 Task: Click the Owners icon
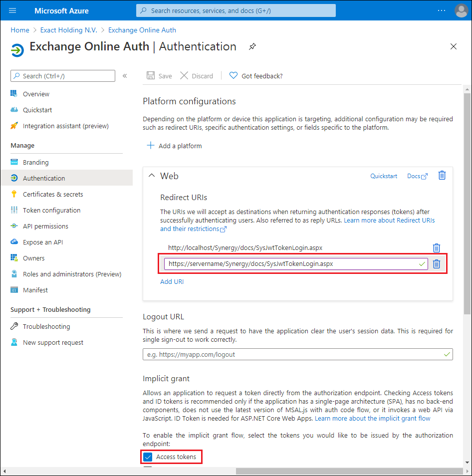[x=14, y=258]
